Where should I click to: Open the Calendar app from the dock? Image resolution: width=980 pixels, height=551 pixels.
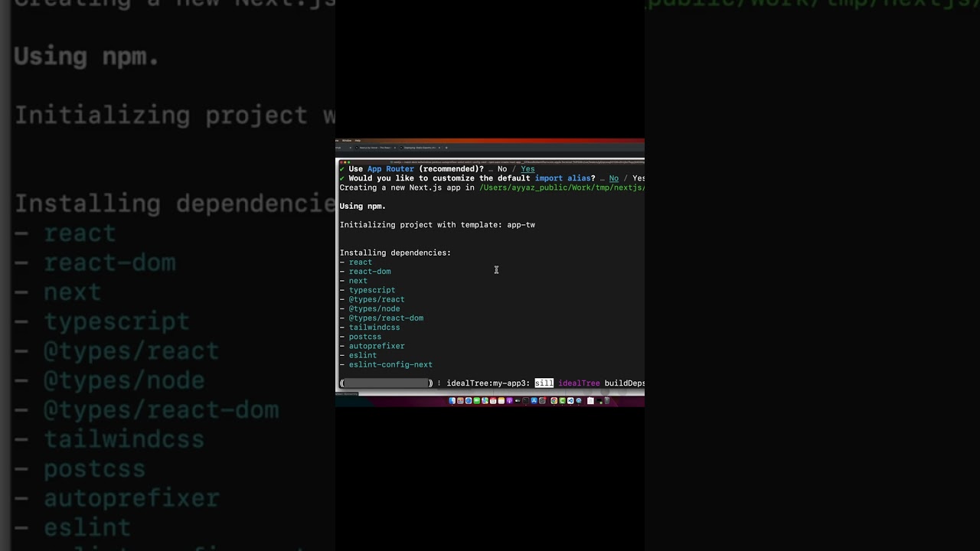pos(493,400)
